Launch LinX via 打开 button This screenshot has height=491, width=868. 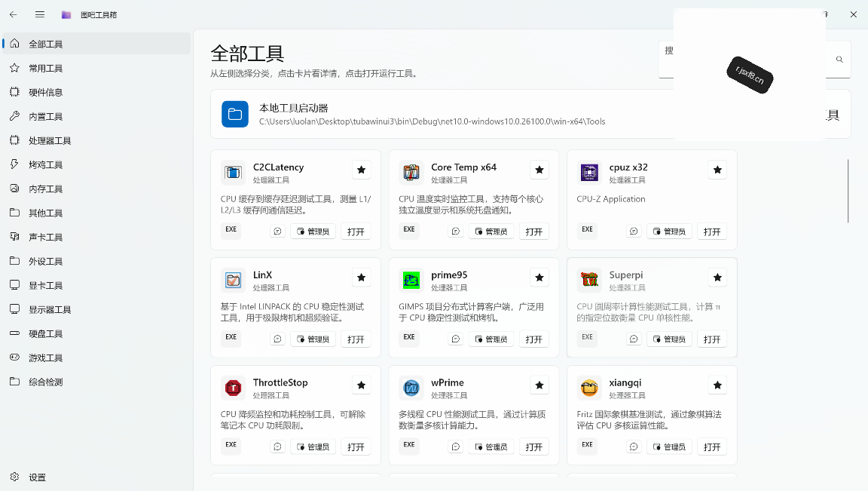click(356, 339)
